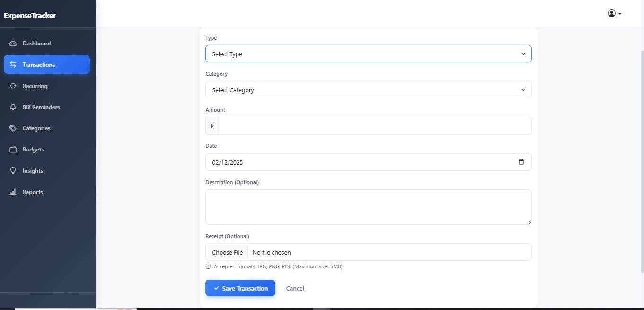Click the Recurring refresh icon
The height and width of the screenshot is (310, 644).
click(x=13, y=86)
